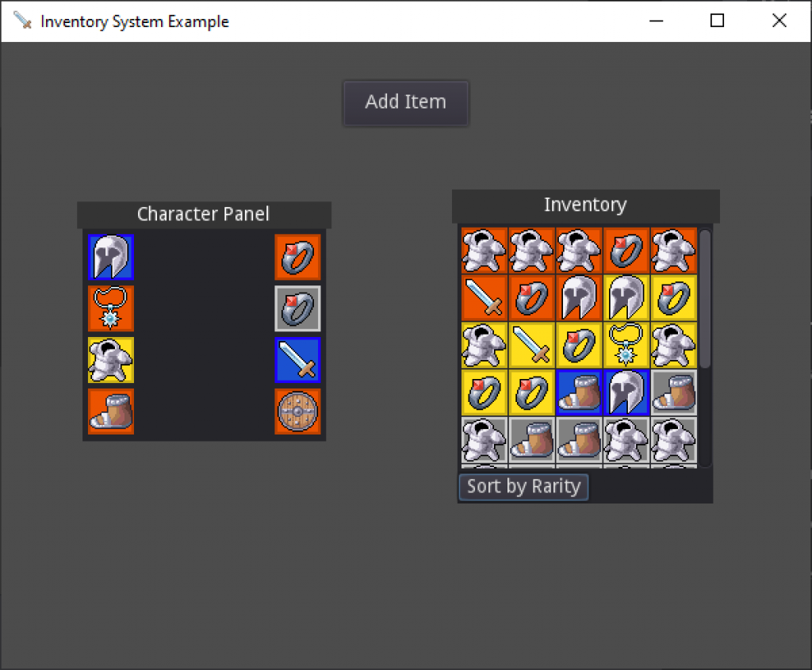Select the orange ring in the inventory top row
The height and width of the screenshot is (670, 812).
coord(626,251)
